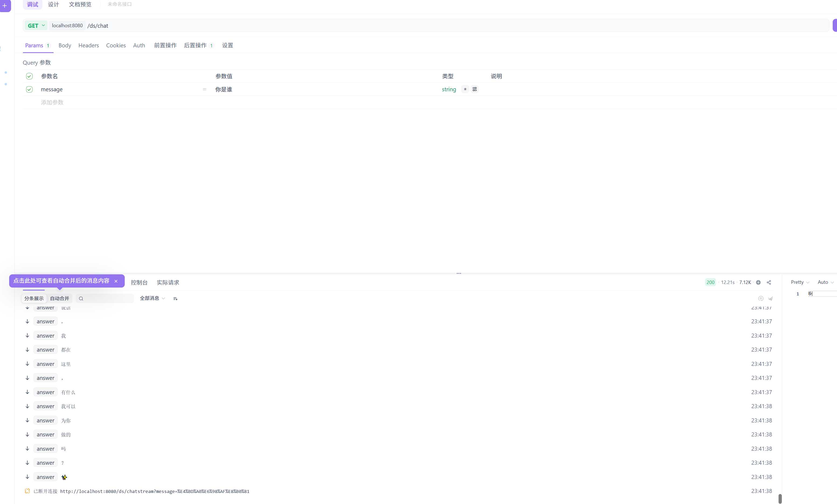The image size is (837, 504).
Task: Switch to 自动合并 message view
Action: click(60, 298)
